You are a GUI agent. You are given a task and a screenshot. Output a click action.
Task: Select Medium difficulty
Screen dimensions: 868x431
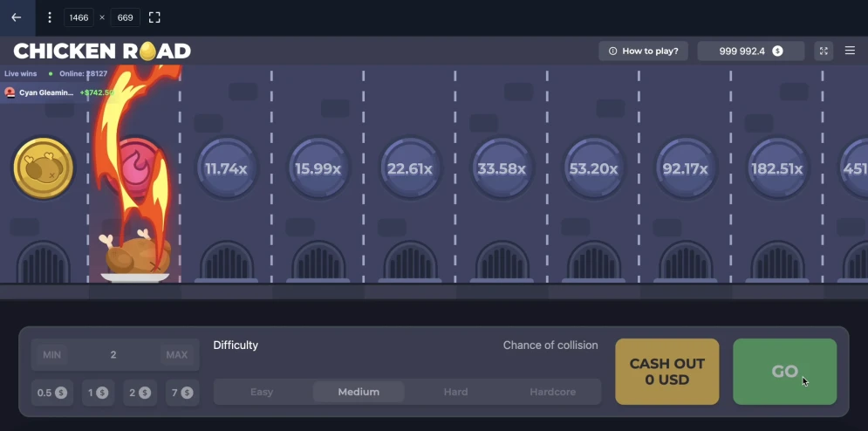pos(359,392)
